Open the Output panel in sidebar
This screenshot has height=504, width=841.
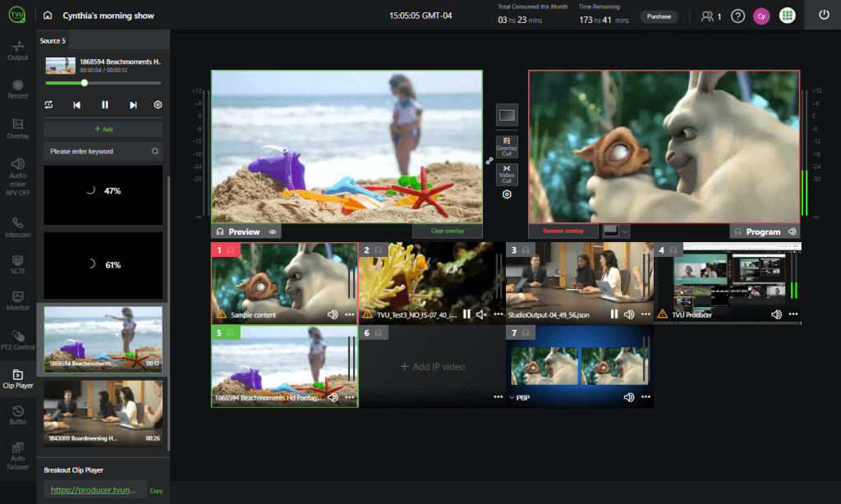tap(18, 51)
